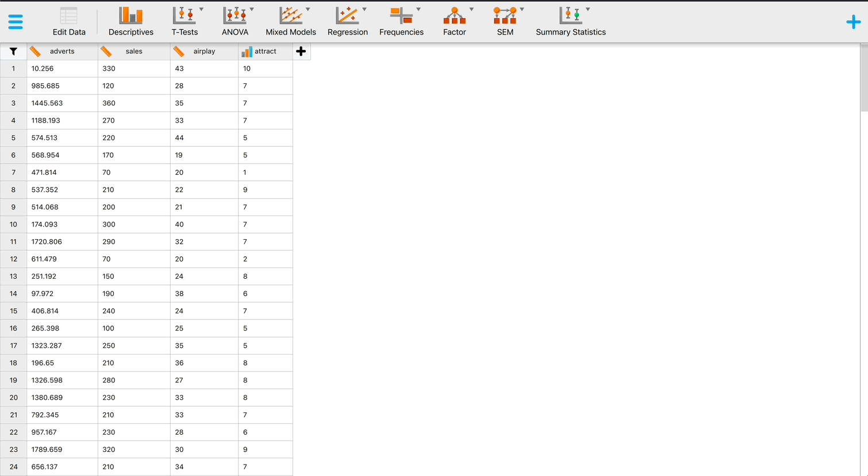Select the airplay column header

pos(204,51)
